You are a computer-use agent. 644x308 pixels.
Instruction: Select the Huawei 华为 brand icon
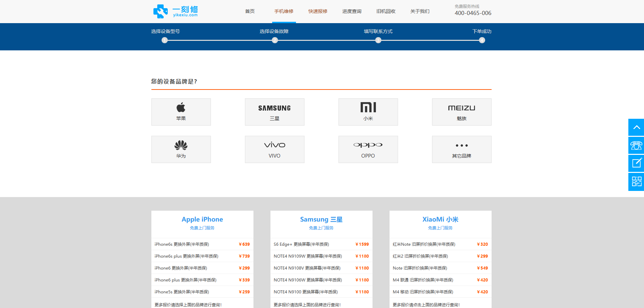click(x=181, y=149)
